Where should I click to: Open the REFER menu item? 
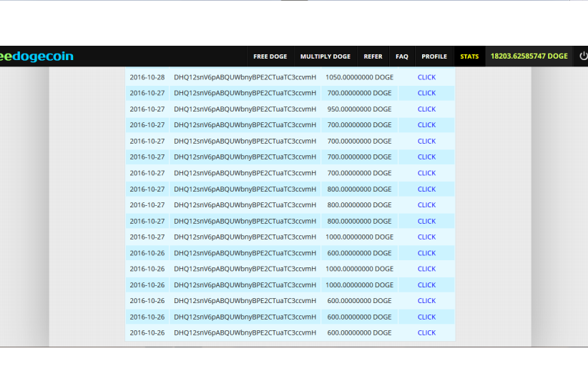[x=373, y=56]
